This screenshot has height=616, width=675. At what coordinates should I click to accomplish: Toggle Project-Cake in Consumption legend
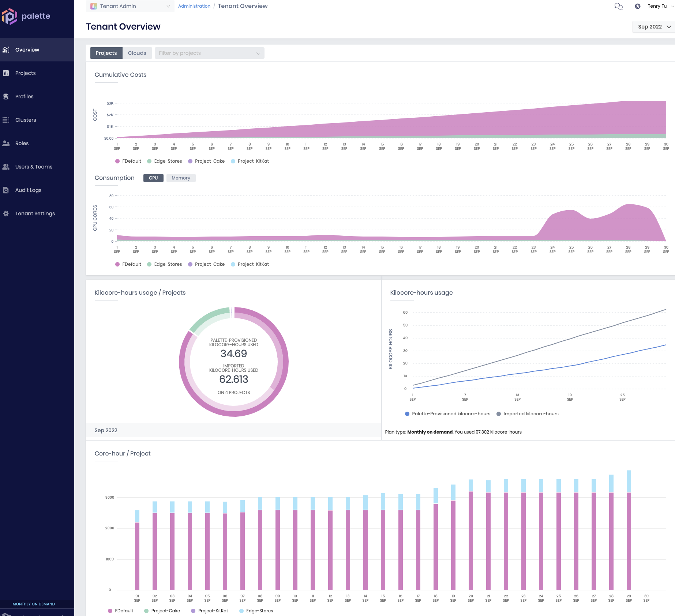[x=206, y=264]
